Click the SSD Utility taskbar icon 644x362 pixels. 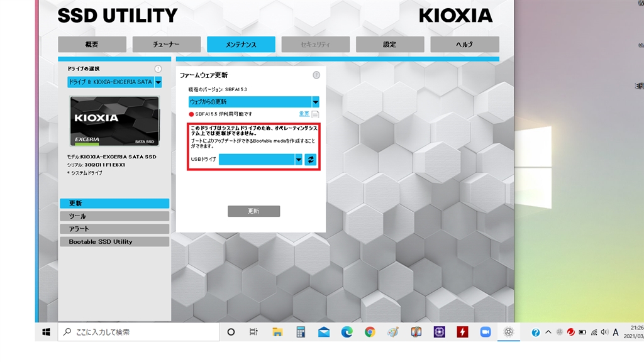click(508, 332)
